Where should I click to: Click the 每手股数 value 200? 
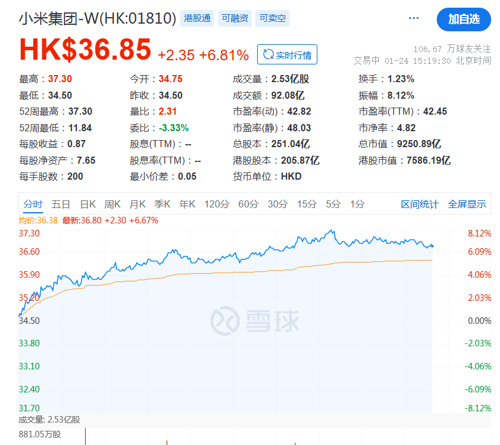(x=75, y=176)
